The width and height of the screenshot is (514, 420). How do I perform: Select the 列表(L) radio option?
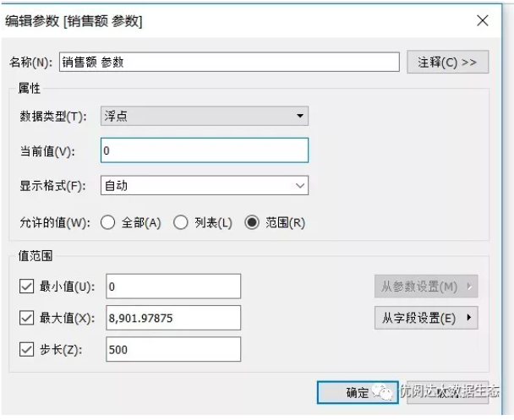point(180,222)
